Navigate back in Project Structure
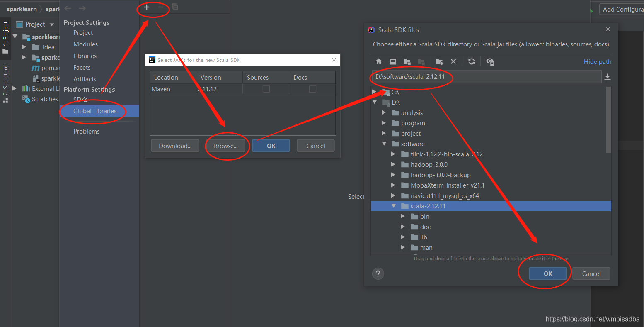The image size is (644, 327). click(x=68, y=8)
